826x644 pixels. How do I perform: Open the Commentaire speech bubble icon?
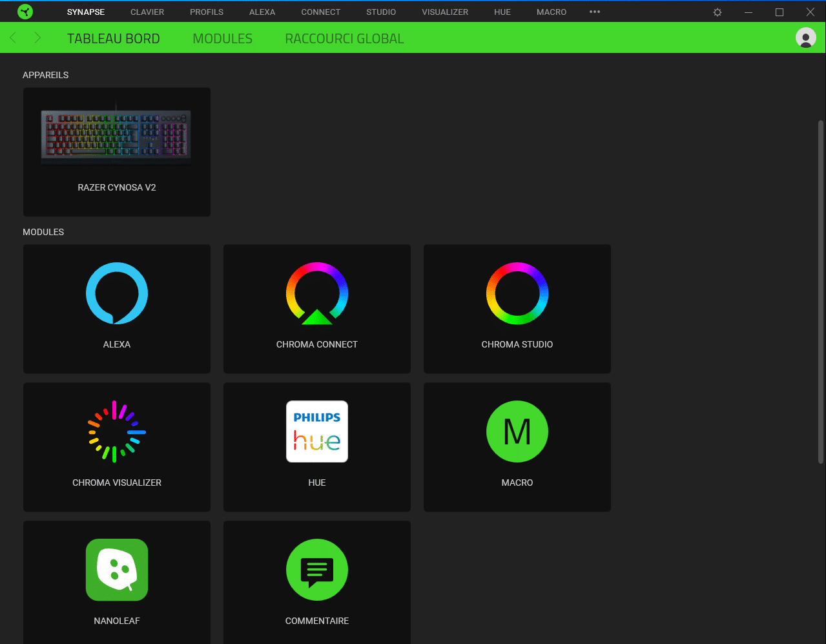[317, 570]
